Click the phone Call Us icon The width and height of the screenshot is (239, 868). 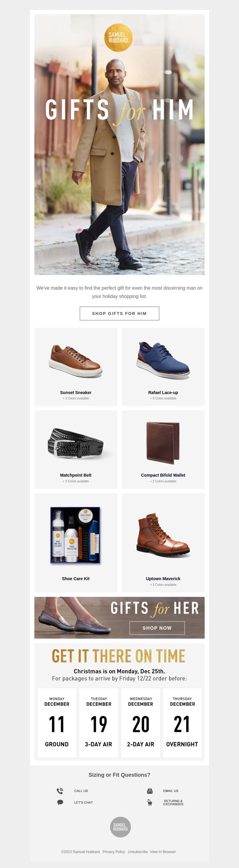60,791
